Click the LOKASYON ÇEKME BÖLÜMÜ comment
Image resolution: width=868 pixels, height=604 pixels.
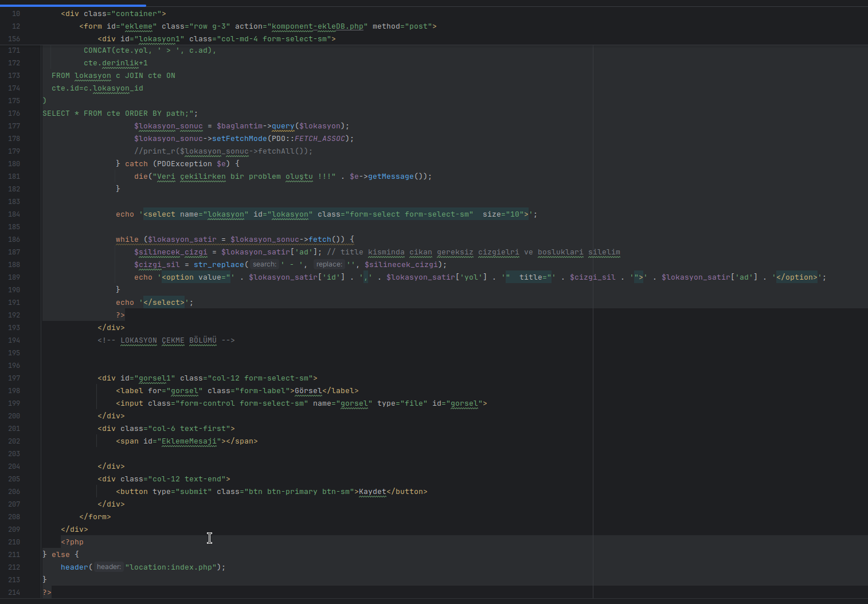pyautogui.click(x=166, y=340)
